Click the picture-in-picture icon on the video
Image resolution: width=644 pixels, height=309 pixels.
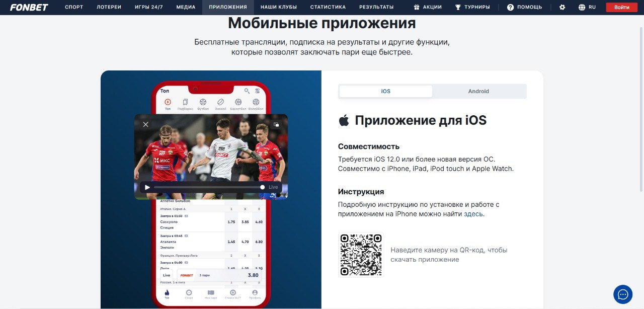tap(276, 124)
